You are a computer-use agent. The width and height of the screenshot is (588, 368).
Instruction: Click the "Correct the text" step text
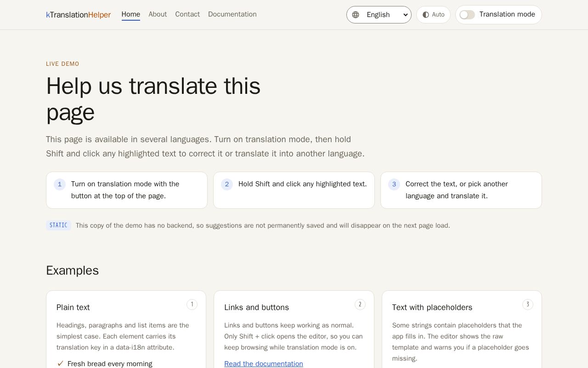tap(457, 190)
